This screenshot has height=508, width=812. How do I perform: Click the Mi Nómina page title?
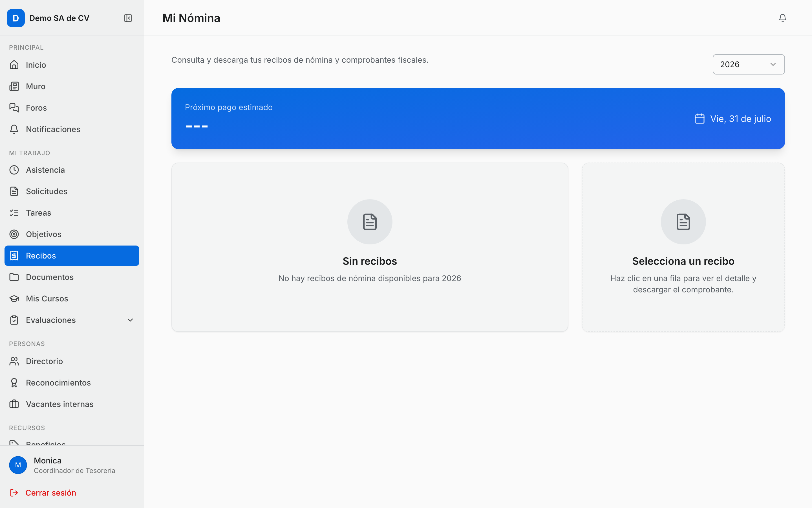(x=191, y=18)
